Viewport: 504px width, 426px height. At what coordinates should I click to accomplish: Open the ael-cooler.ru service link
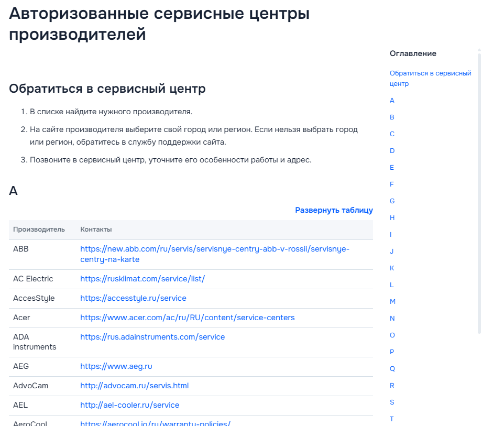(129, 405)
